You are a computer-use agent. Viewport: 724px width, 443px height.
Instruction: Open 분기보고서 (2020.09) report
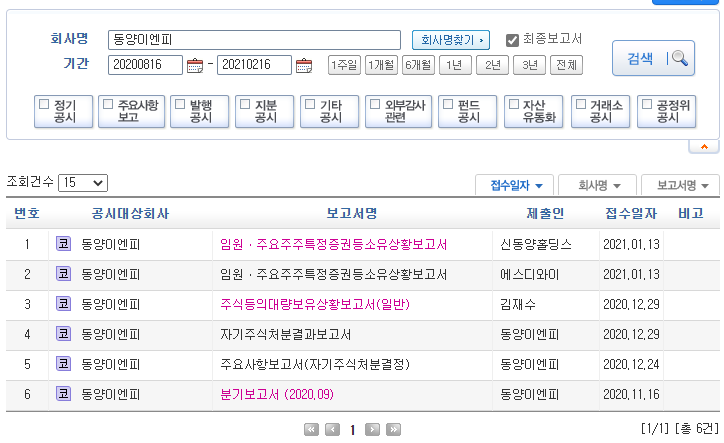(277, 394)
